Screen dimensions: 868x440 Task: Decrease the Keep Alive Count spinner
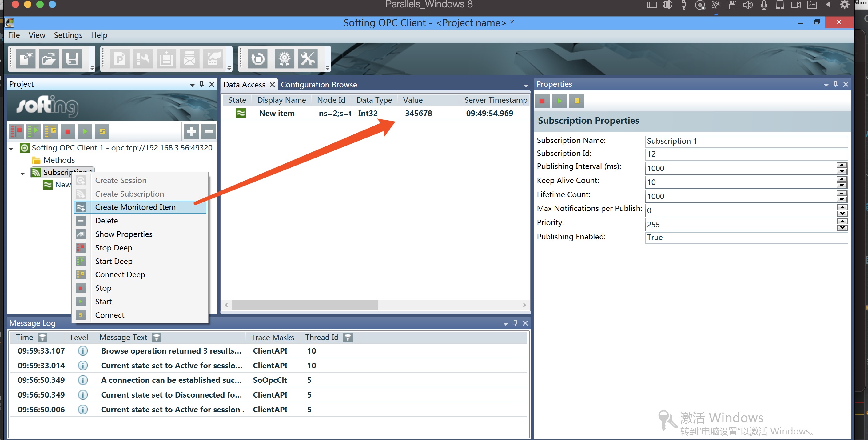[842, 186]
